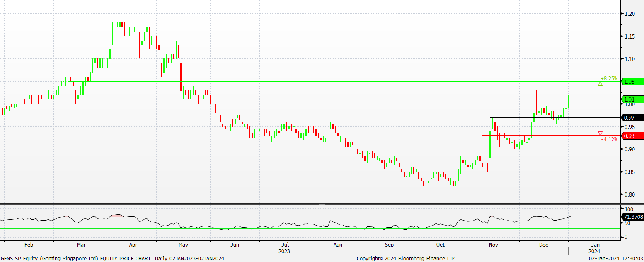Click the Aug month label on the time axis
644x262 pixels.
pos(338,245)
